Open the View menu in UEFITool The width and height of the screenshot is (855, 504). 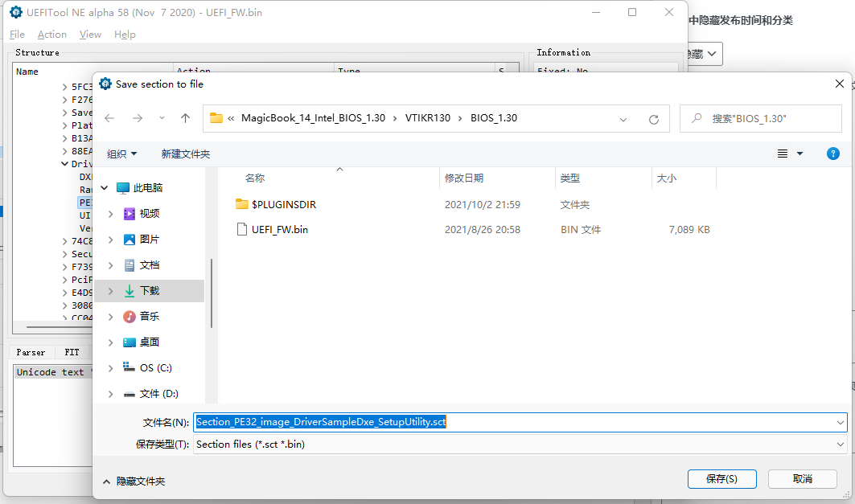tap(90, 35)
